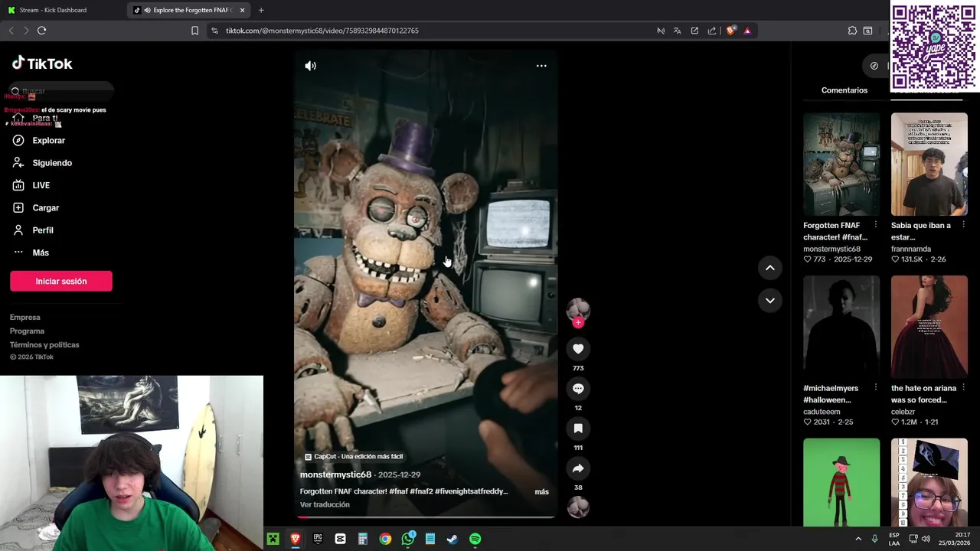This screenshot has width=980, height=551.
Task: Open Spotify from the taskbar
Action: coord(475,540)
